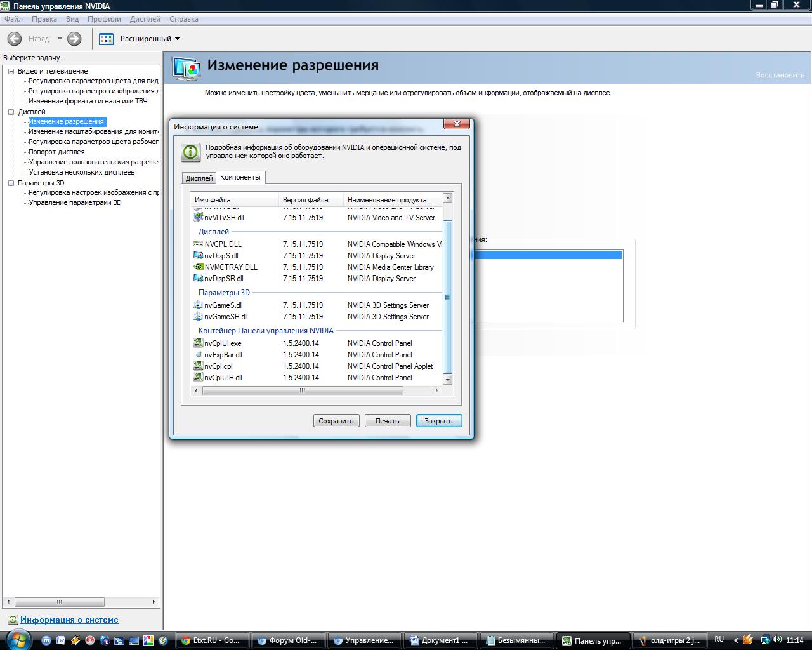Switch to Безымянный taskbar window

(516, 640)
